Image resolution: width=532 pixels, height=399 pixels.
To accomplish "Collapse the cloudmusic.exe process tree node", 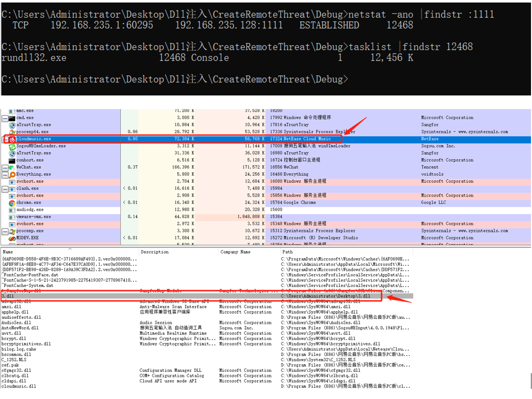I will tap(5, 139).
